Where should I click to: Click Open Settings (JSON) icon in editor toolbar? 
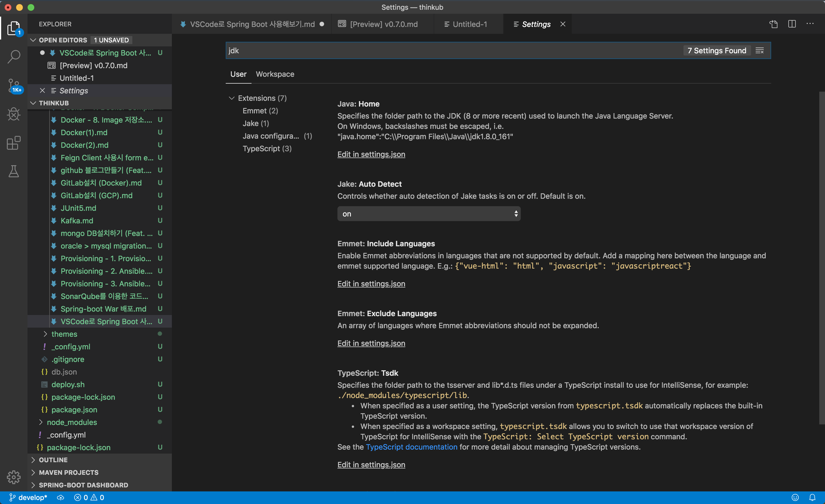pos(773,24)
